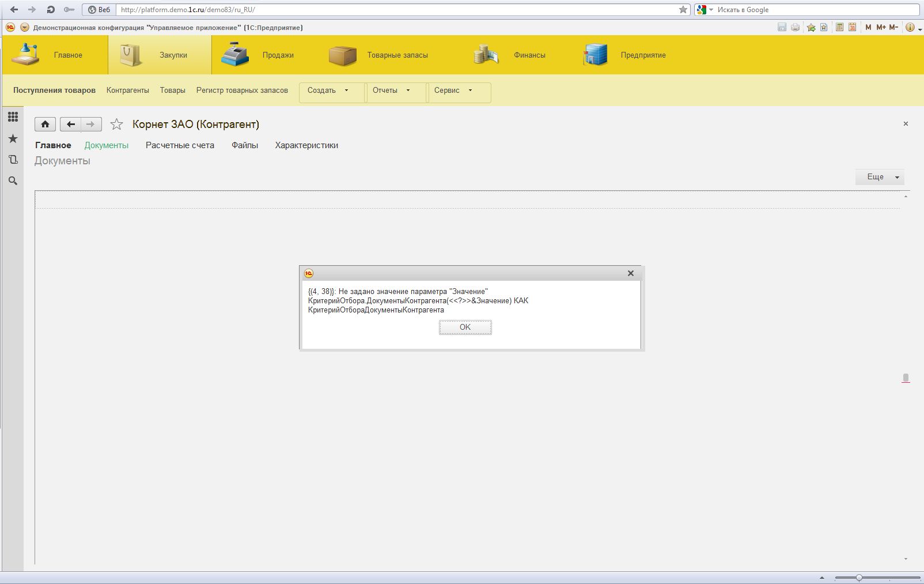The image size is (924, 584).
Task: Add Корнет ЗАО to favorites star
Action: (x=116, y=124)
